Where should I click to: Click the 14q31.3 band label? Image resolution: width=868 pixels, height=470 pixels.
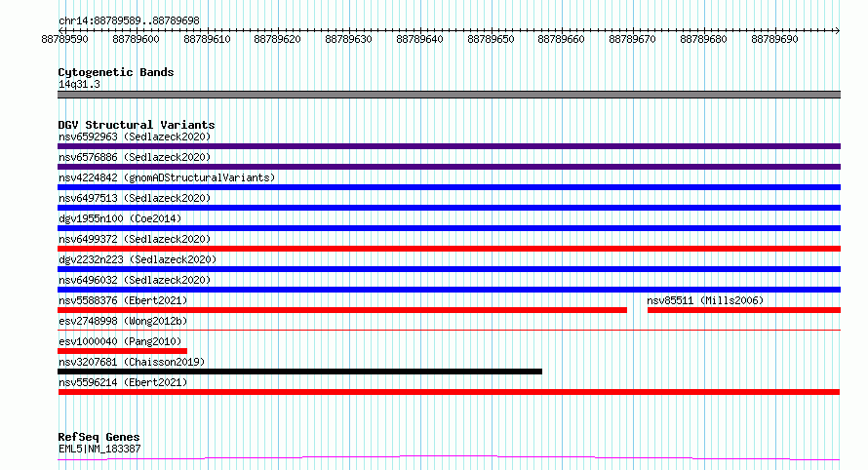79,84
